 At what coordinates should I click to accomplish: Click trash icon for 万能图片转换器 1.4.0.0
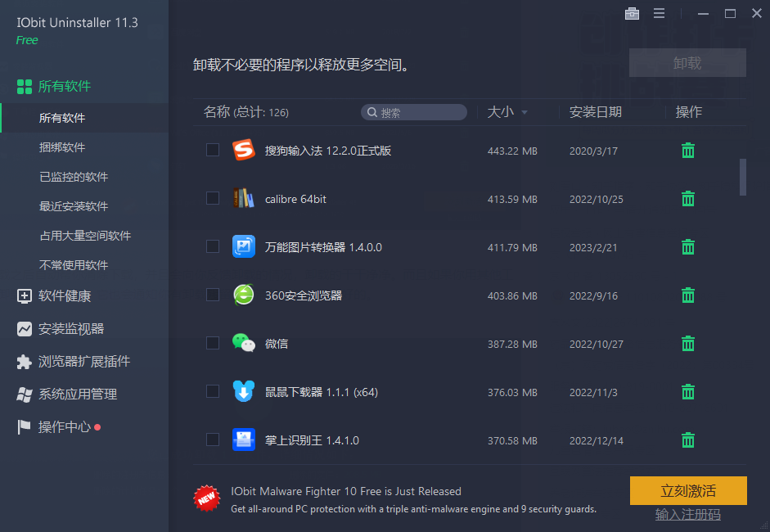coord(688,246)
